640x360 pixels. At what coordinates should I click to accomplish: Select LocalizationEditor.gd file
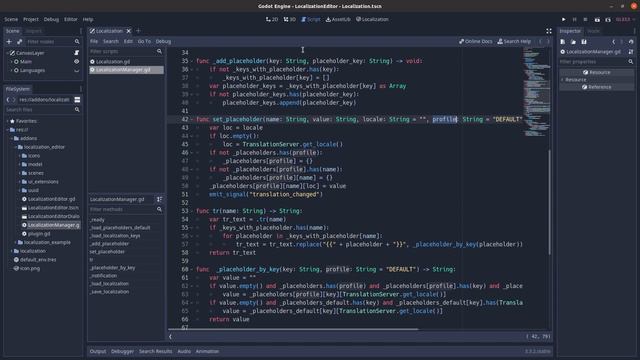point(51,199)
